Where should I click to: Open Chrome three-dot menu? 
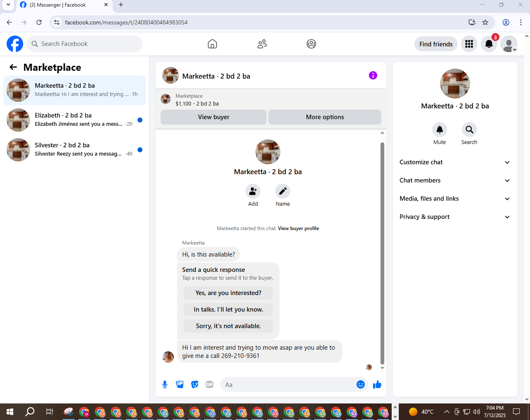521,22
